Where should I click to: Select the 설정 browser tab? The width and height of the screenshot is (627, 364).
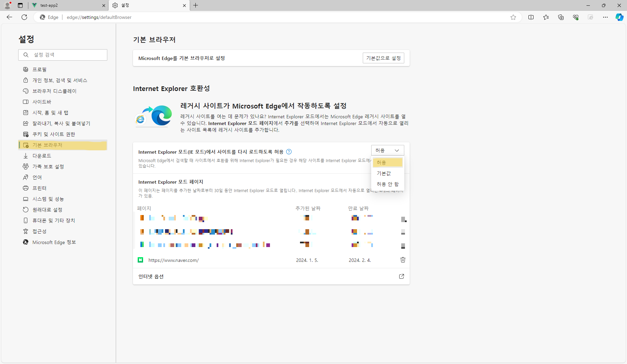click(149, 5)
